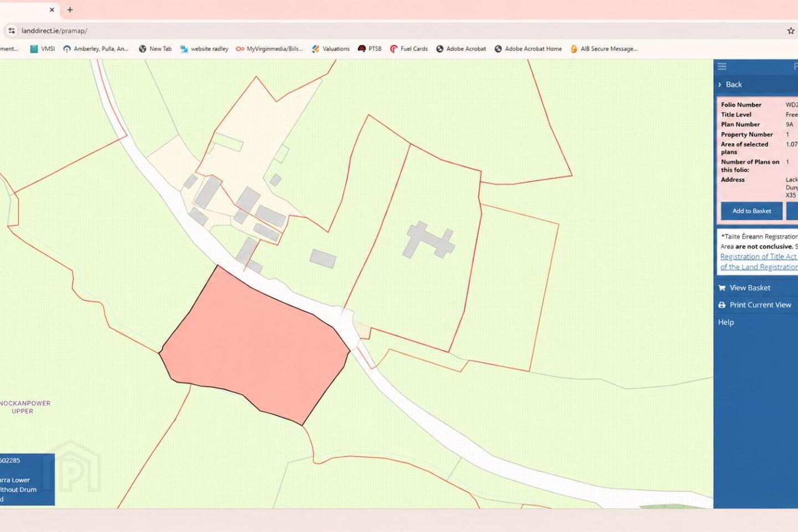Open the AIB Secure Message bookmark

point(604,49)
